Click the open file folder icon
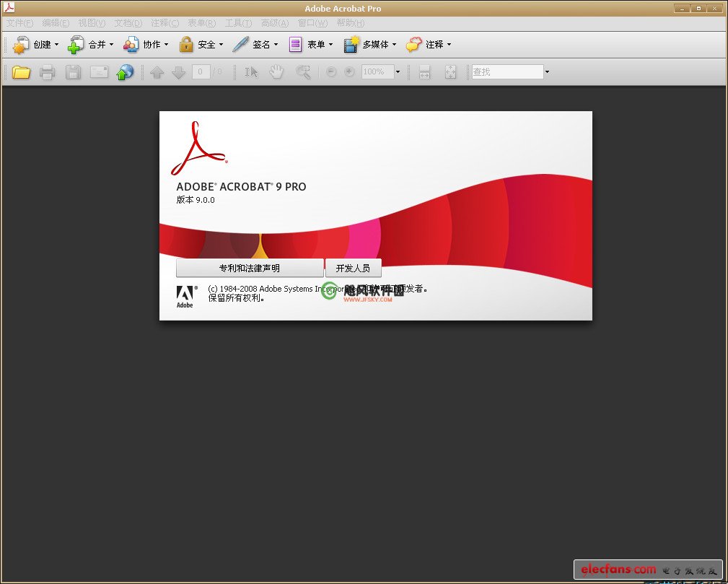 [21, 72]
